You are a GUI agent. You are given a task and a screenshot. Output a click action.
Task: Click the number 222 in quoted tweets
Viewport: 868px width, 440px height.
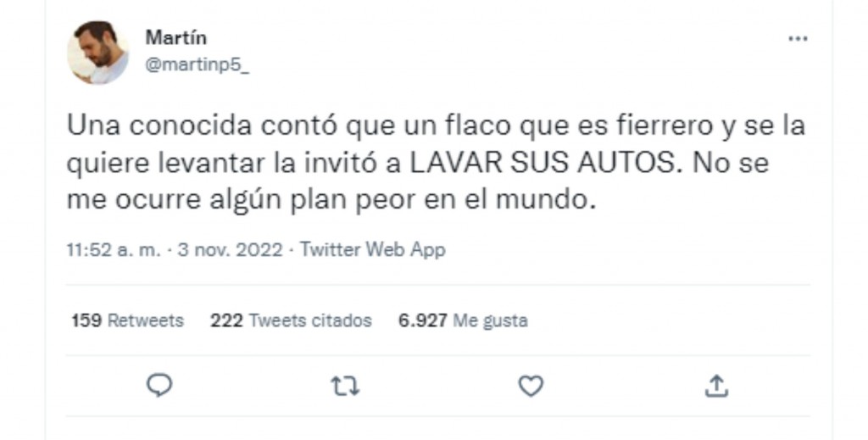(x=226, y=320)
